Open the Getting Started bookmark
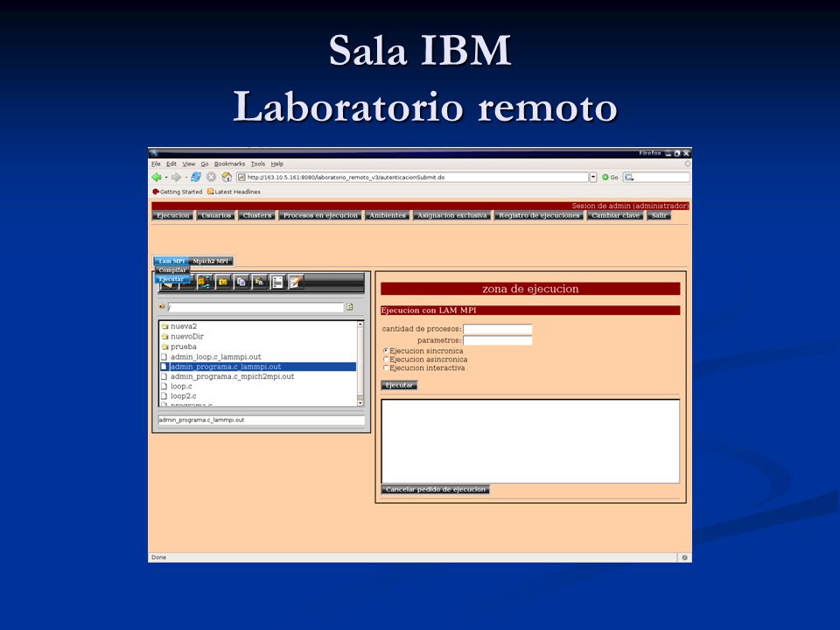The image size is (840, 630). tap(178, 192)
